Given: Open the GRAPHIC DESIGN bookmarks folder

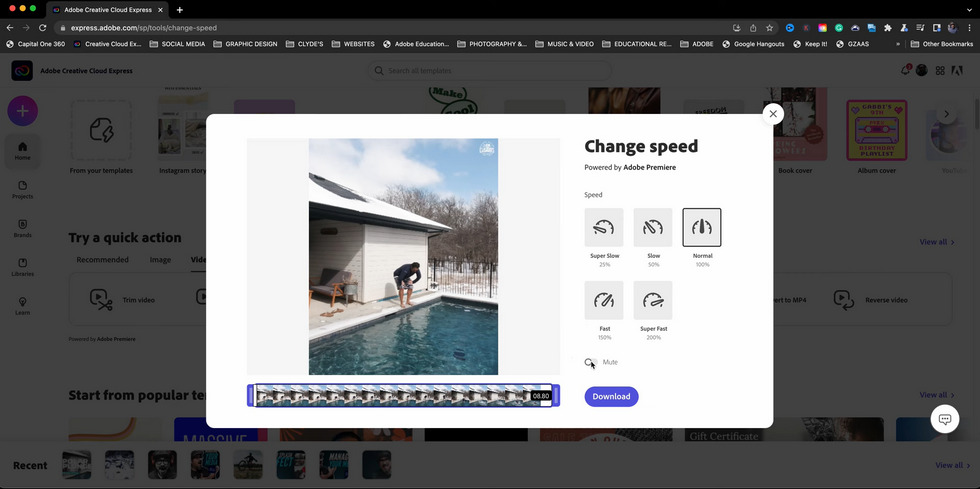Looking at the screenshot, I should [245, 44].
